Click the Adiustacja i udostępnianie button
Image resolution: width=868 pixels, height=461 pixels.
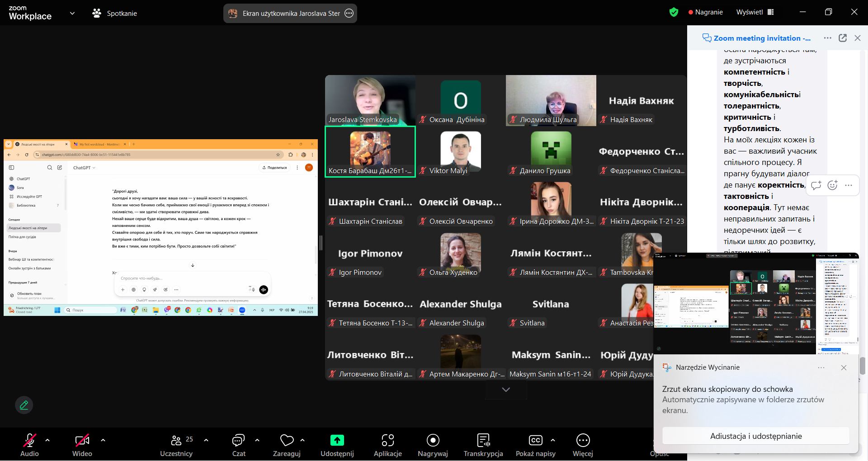pyautogui.click(x=755, y=436)
